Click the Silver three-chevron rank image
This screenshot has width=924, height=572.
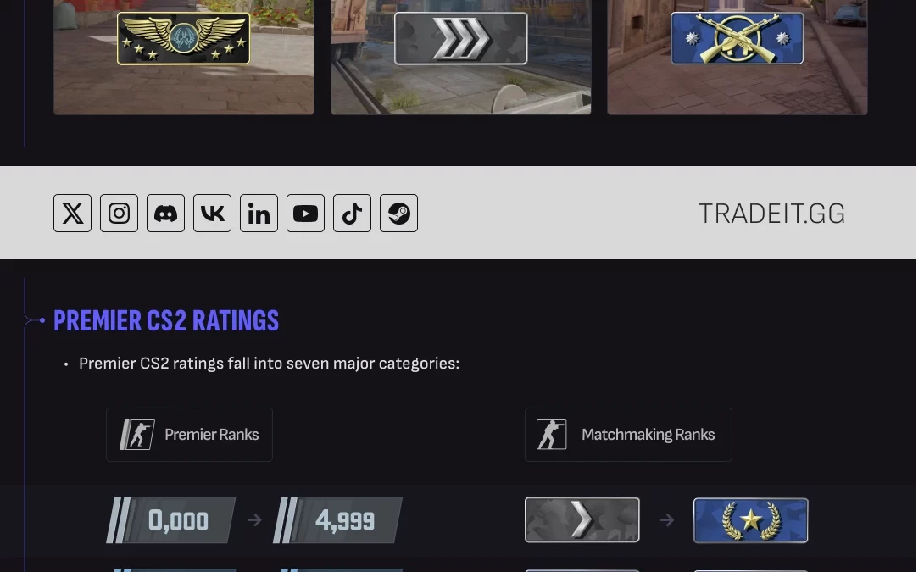tap(461, 38)
